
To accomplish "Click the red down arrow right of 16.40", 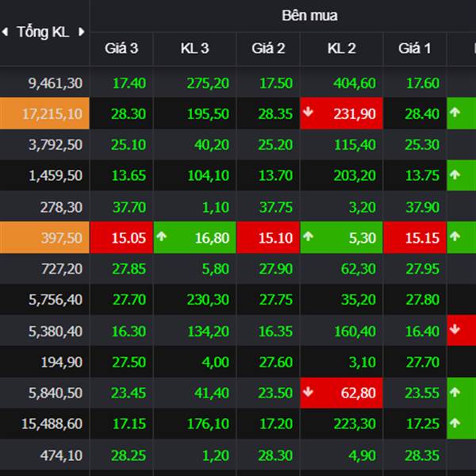I will click(455, 330).
